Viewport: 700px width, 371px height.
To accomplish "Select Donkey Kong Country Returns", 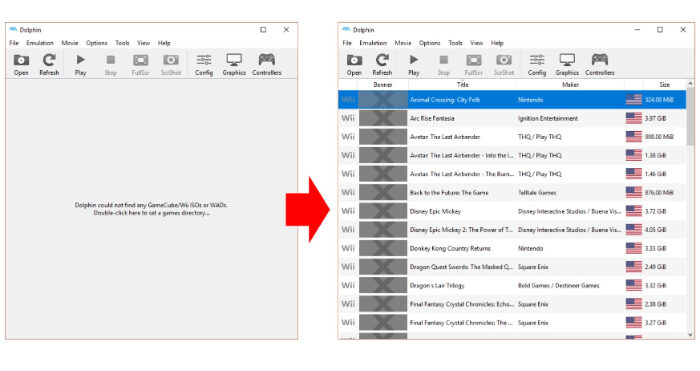I will pyautogui.click(x=512, y=248).
